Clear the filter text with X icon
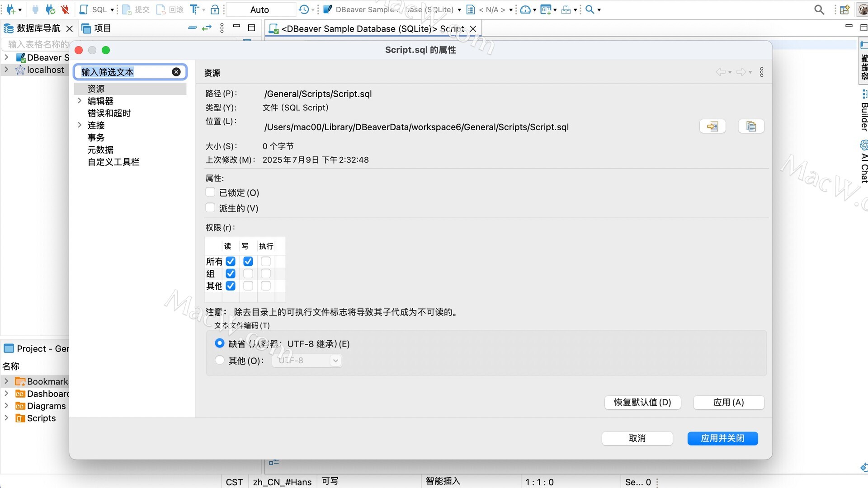 176,72
